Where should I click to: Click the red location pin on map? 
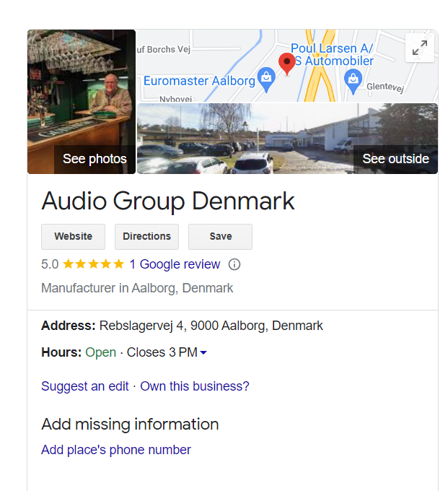[286, 64]
